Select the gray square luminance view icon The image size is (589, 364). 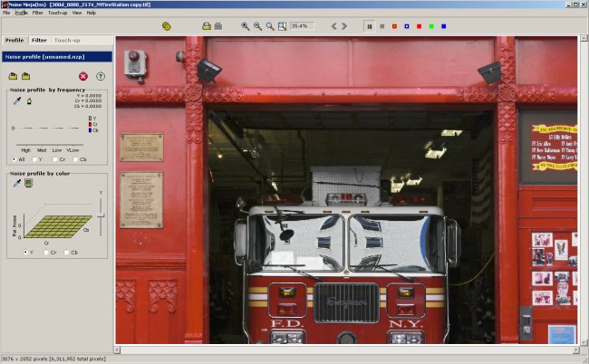point(382,26)
